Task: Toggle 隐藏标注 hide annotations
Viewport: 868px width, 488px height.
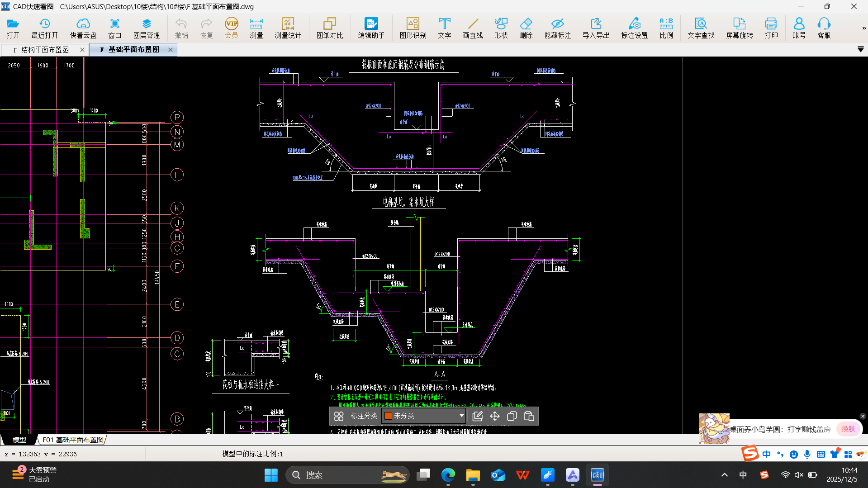Action: coord(557,28)
